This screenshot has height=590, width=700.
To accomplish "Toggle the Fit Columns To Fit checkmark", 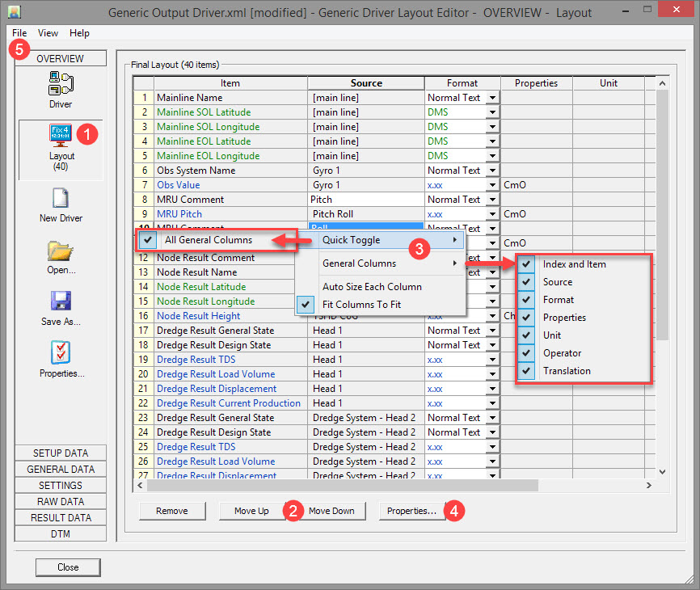I will tap(306, 305).
